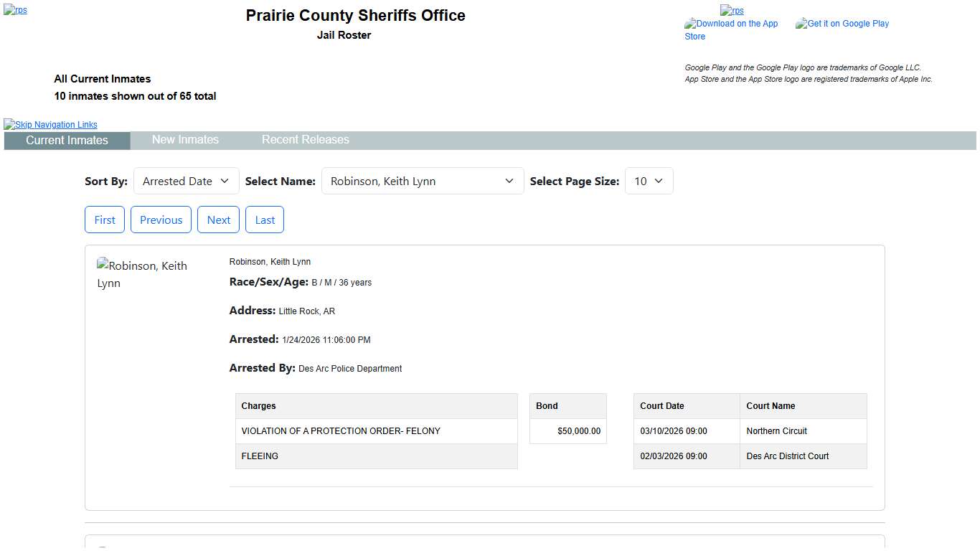Go to the First page of inmates
Viewport: 980px width, 551px height.
(105, 220)
